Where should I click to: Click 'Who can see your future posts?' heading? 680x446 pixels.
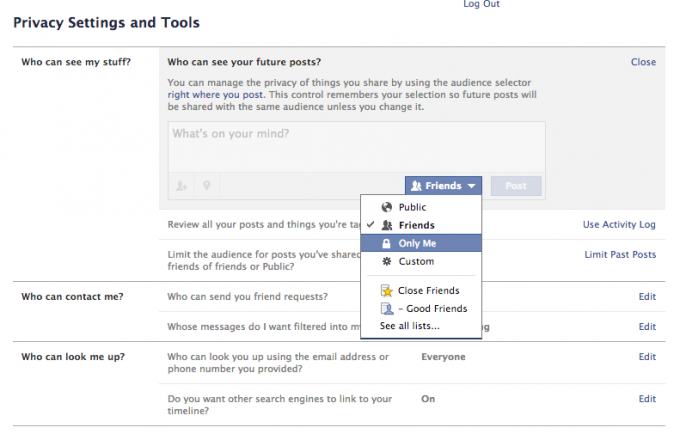pos(244,62)
